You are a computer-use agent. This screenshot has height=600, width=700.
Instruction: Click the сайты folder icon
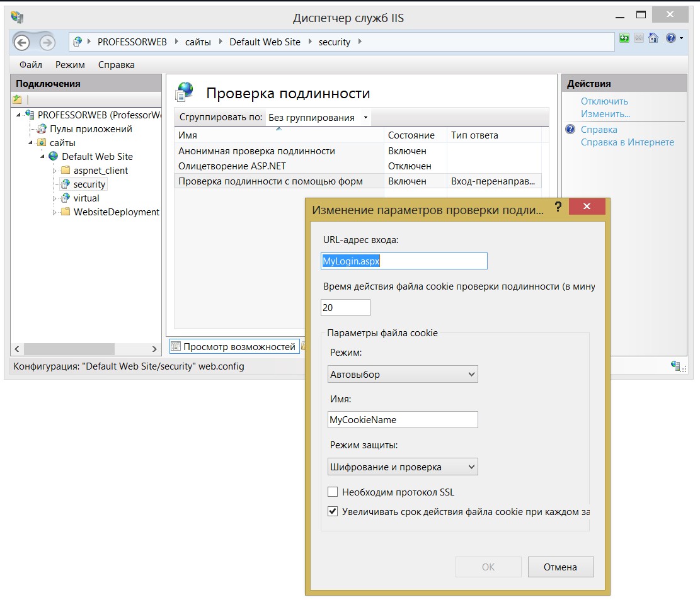pyautogui.click(x=42, y=143)
